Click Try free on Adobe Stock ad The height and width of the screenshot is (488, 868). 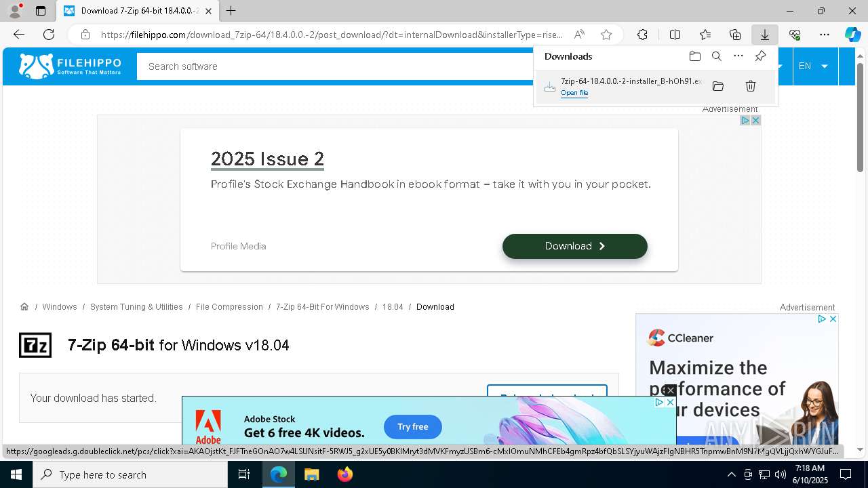[413, 427]
